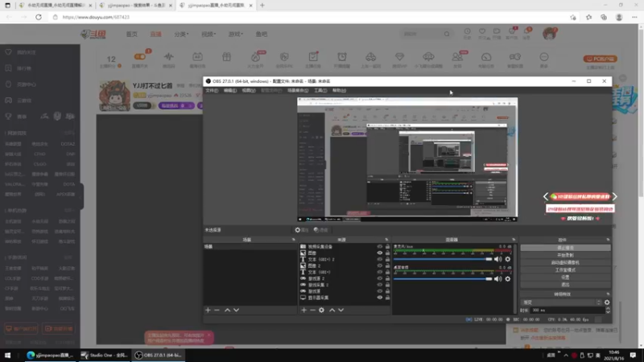This screenshot has width=644, height=362.
Task: Click the Start Virtual Camera button
Action: tap(566, 263)
